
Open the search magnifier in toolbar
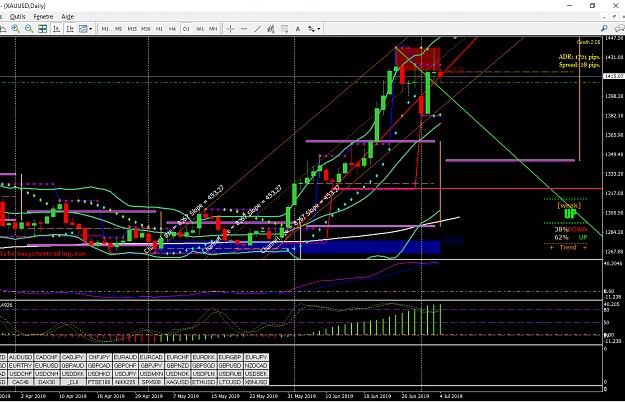pyautogui.click(x=605, y=28)
